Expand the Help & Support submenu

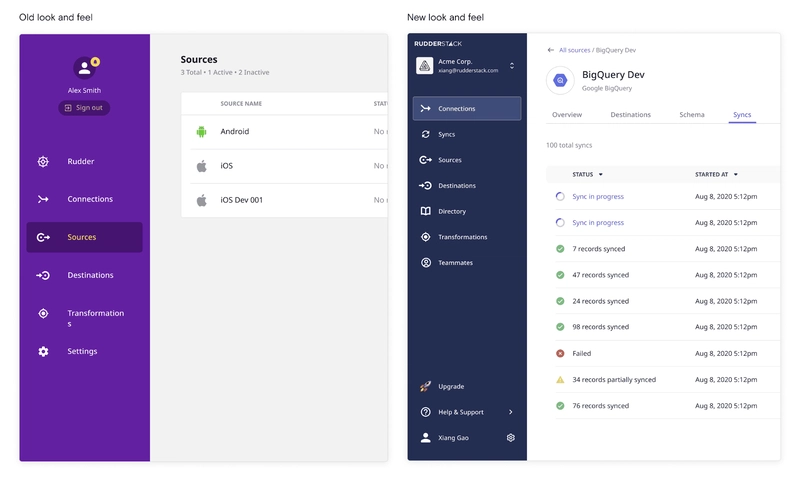click(x=511, y=412)
